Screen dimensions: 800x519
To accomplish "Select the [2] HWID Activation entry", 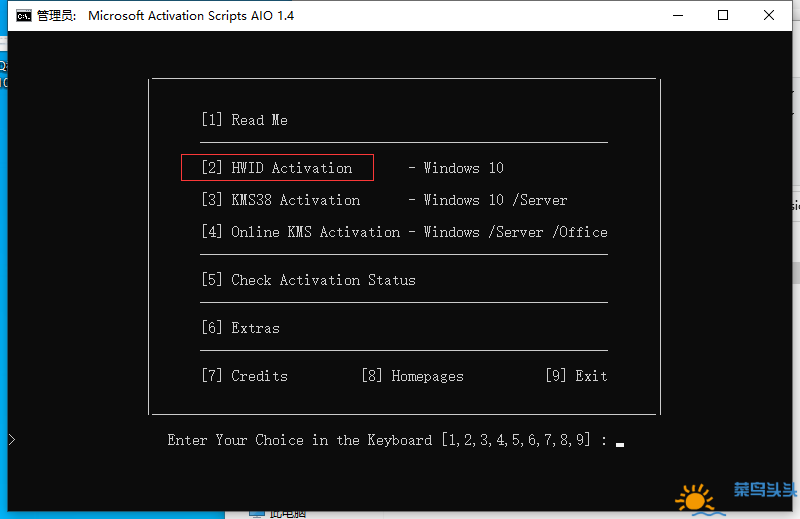I will point(277,168).
